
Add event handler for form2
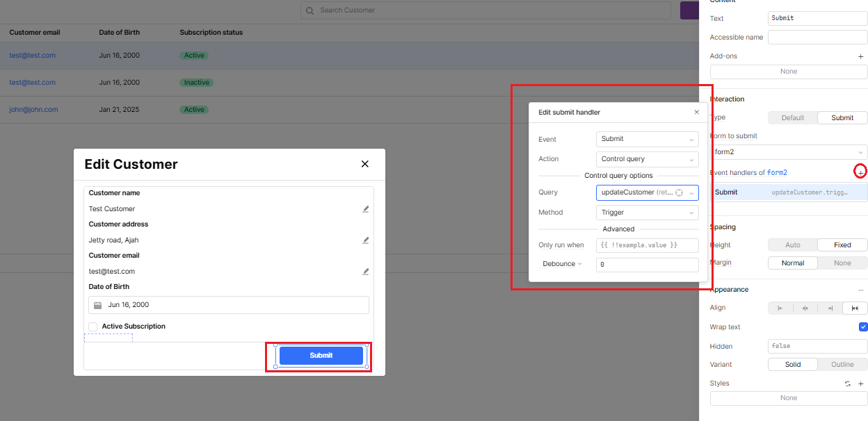coord(860,172)
